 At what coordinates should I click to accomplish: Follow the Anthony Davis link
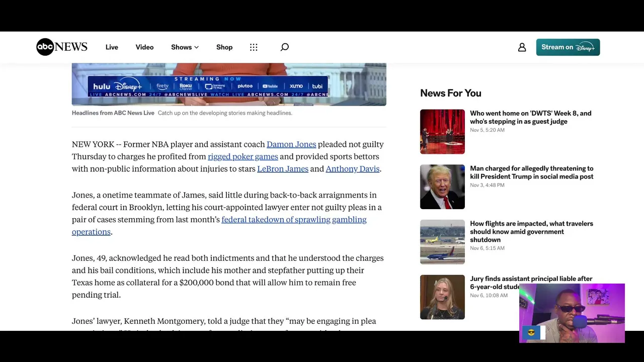[353, 169]
